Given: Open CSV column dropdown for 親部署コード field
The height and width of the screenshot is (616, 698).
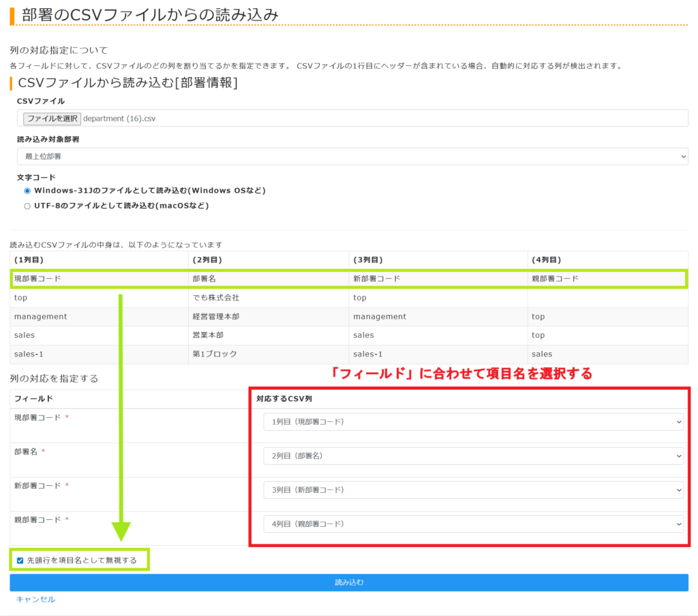Looking at the screenshot, I should [473, 524].
